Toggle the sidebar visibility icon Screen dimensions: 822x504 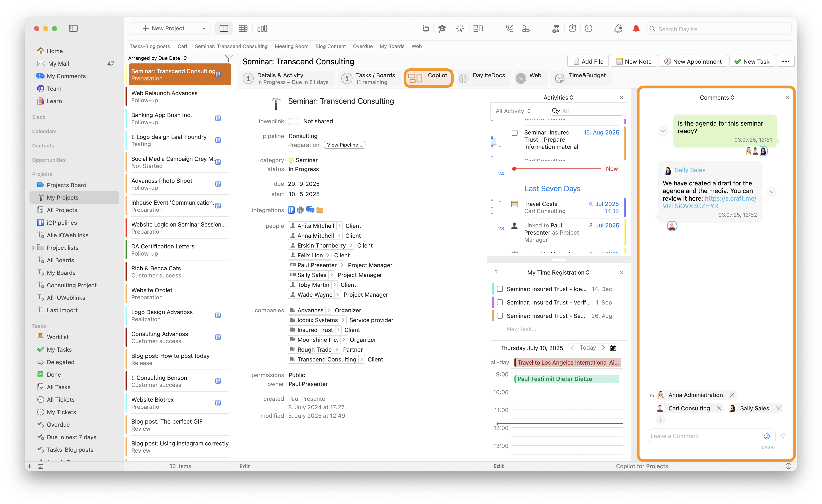pyautogui.click(x=73, y=28)
